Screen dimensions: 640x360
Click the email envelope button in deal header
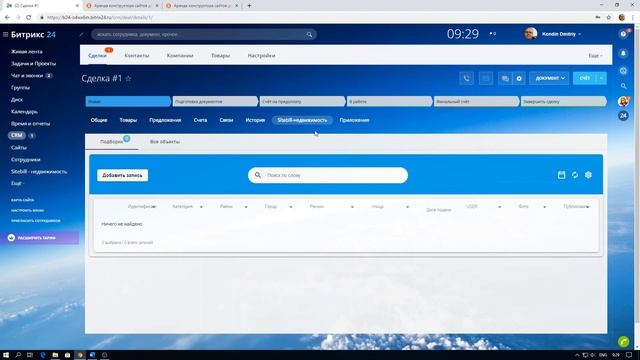point(486,78)
